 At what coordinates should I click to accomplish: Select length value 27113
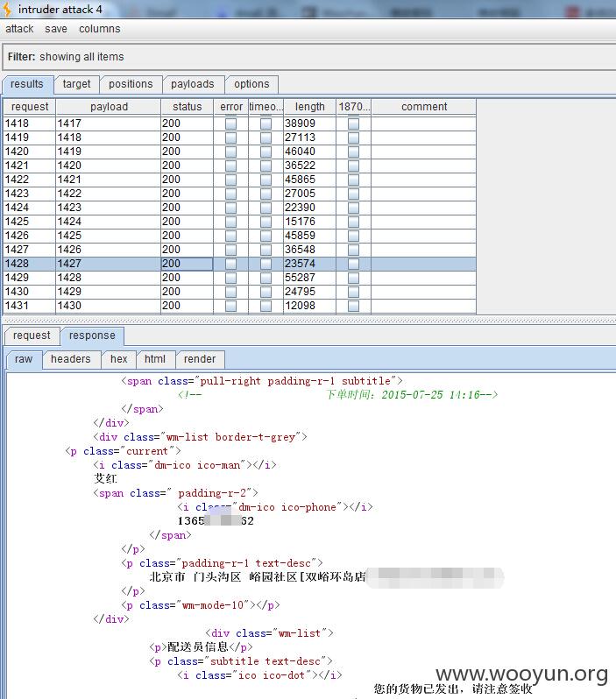coord(309,138)
